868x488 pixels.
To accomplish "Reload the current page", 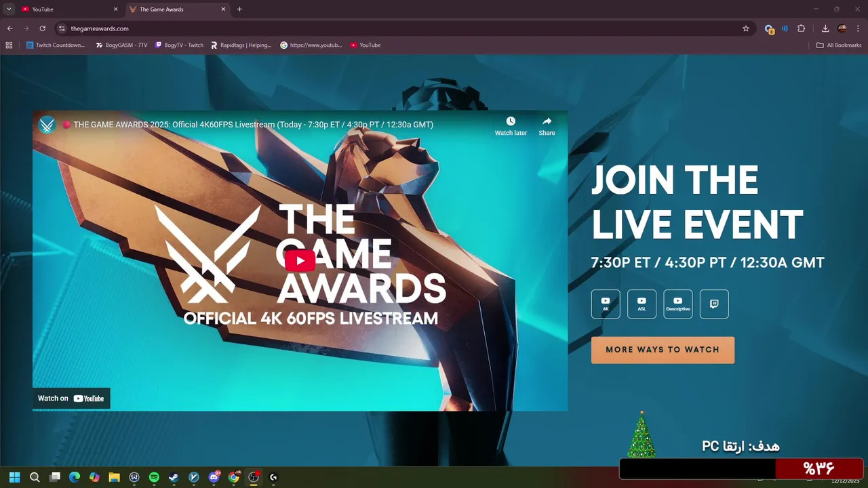I will (x=42, y=28).
